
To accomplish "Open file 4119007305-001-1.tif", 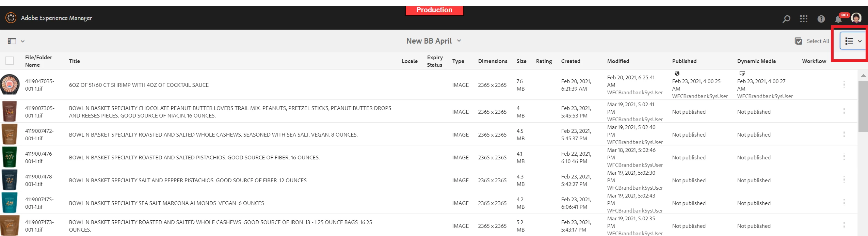I will [39, 112].
